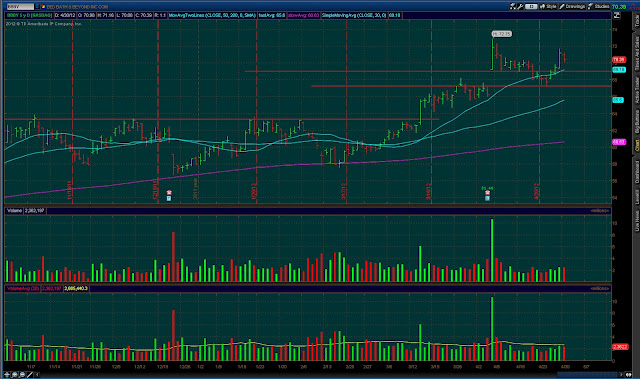Open the Trade side tab
Screen dimensions: 640x379
pyautogui.click(x=636, y=20)
